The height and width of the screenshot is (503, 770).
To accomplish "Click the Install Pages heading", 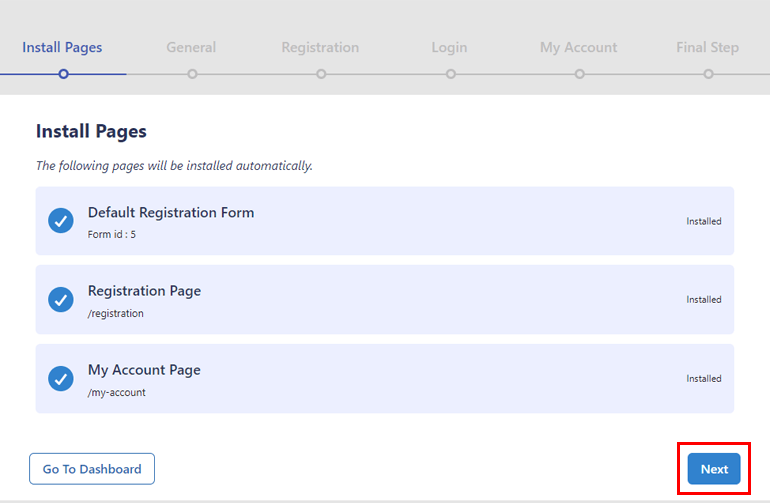I will coord(91,132).
